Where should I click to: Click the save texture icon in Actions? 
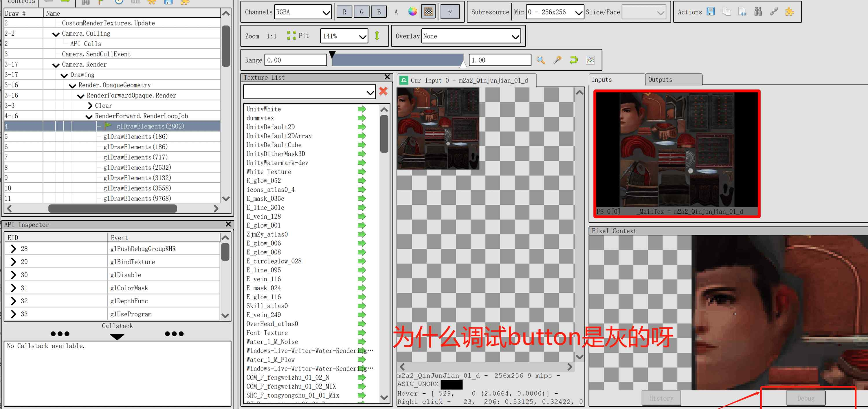(711, 12)
